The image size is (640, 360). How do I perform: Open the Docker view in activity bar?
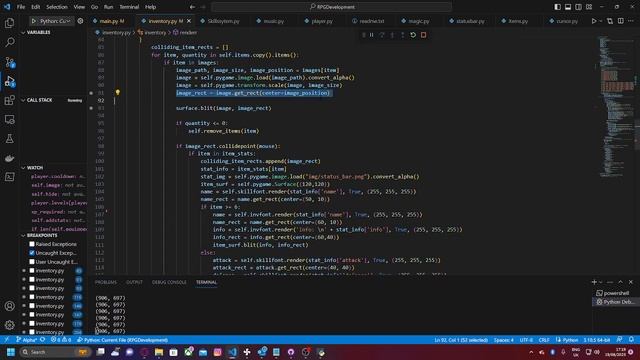click(x=9, y=158)
